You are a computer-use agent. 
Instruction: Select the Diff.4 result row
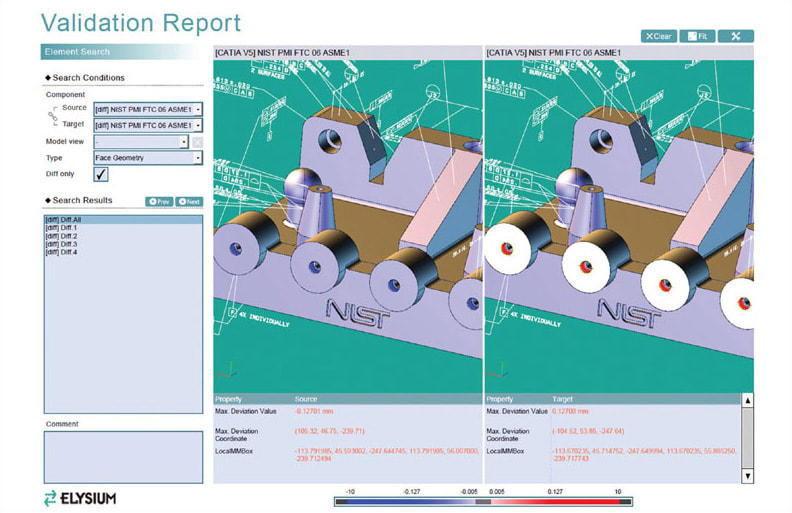coord(123,252)
